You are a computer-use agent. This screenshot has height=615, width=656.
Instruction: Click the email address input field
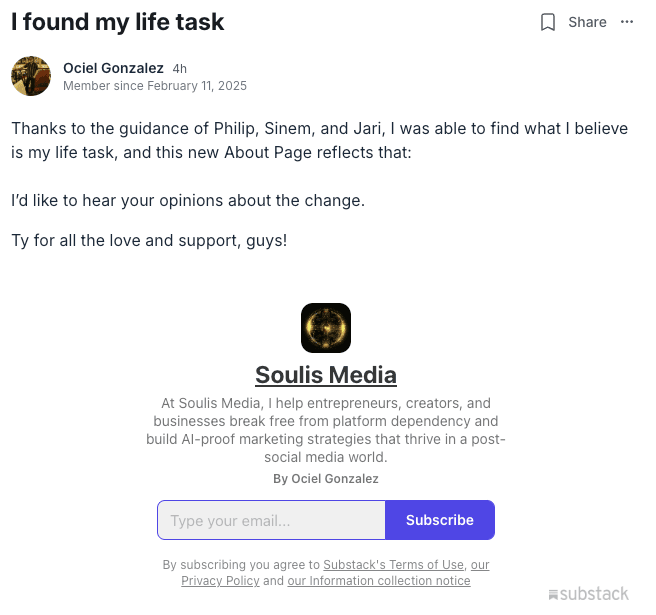point(271,520)
